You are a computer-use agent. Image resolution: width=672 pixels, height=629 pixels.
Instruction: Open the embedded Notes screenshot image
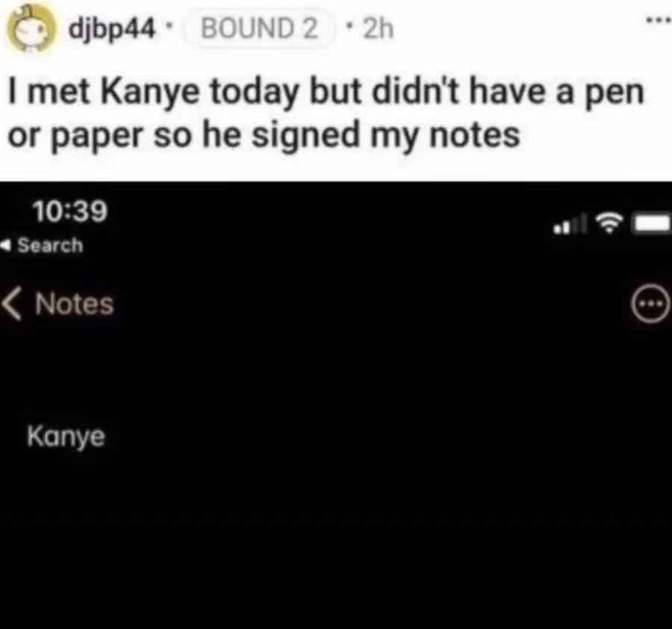click(336, 405)
